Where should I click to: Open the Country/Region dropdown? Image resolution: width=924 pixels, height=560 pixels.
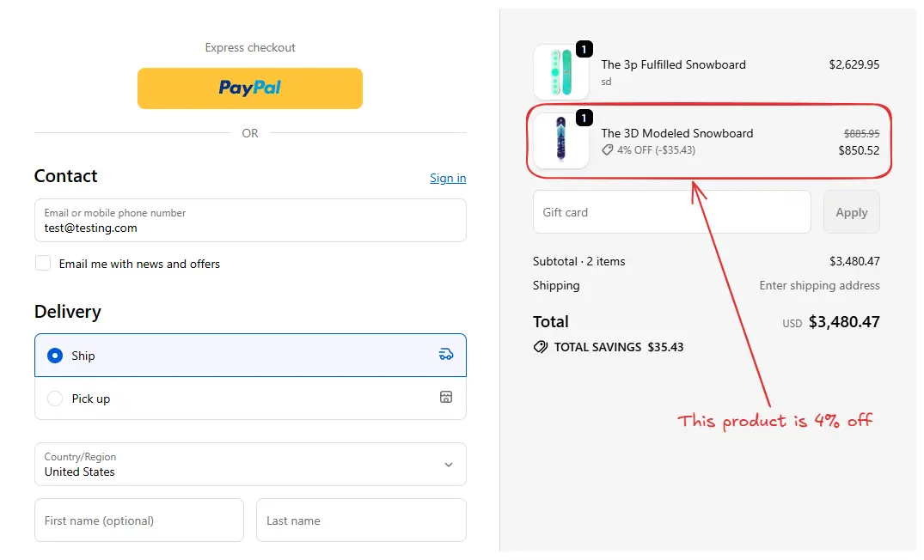[x=249, y=465]
